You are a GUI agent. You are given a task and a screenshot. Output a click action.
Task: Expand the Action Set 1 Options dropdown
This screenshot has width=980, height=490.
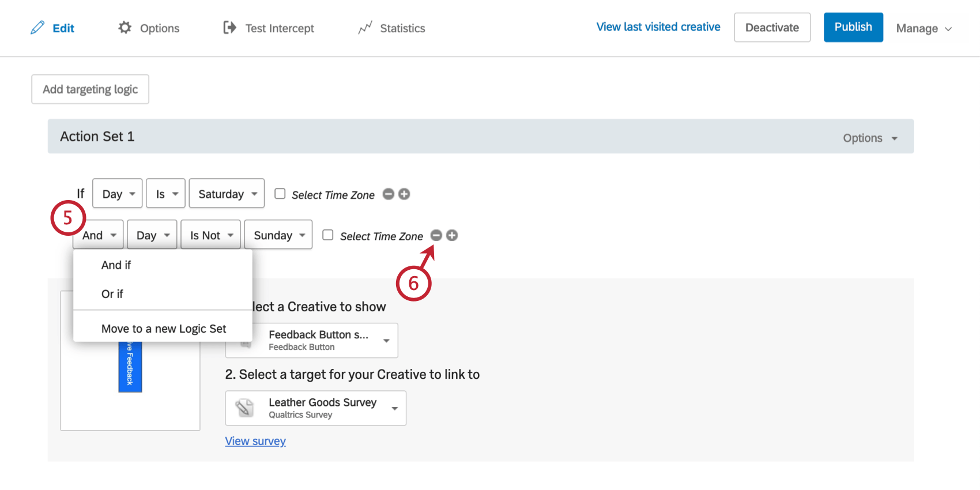tap(869, 137)
